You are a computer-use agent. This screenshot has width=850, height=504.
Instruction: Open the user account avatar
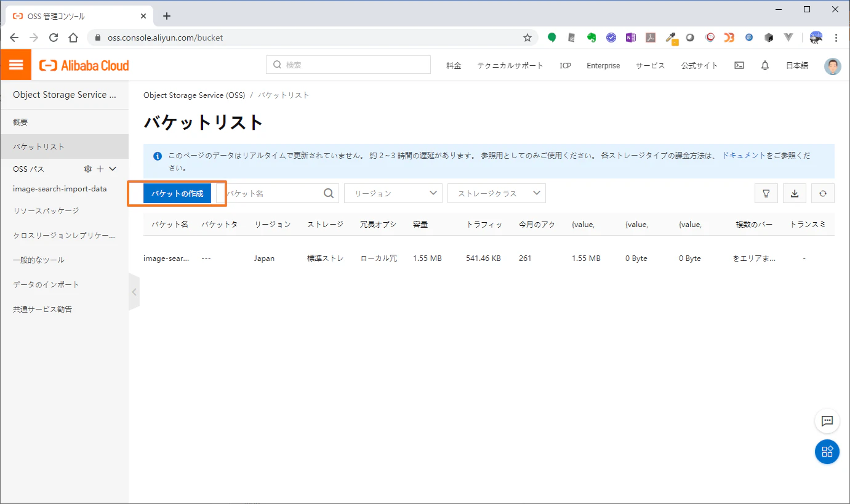833,66
